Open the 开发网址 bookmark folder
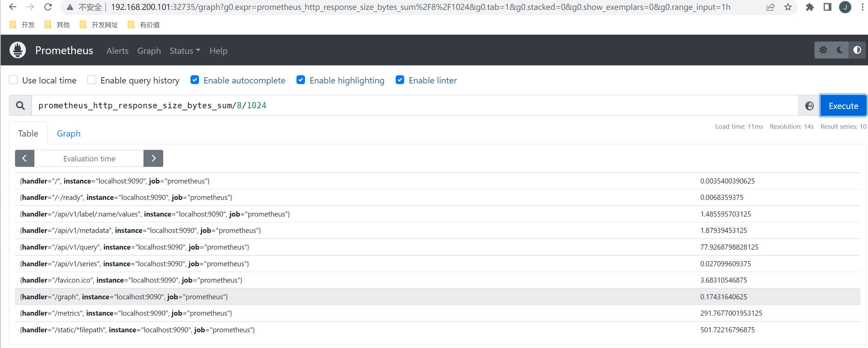The height and width of the screenshot is (348, 868). pos(99,25)
